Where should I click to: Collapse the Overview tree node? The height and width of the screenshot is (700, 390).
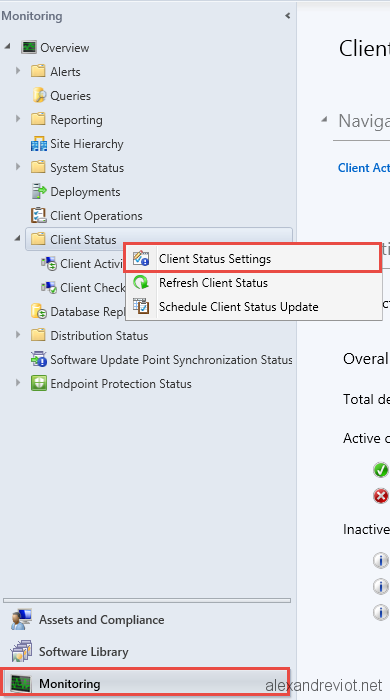pos(8,47)
